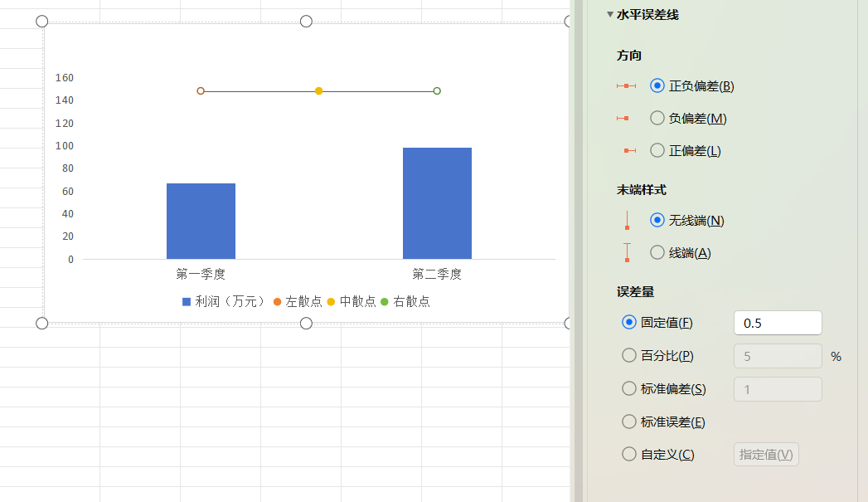Viewport: 868px width, 502px height.
Task: Click a spreadsheet cell left of the chart
Action: pyautogui.click(x=17, y=166)
